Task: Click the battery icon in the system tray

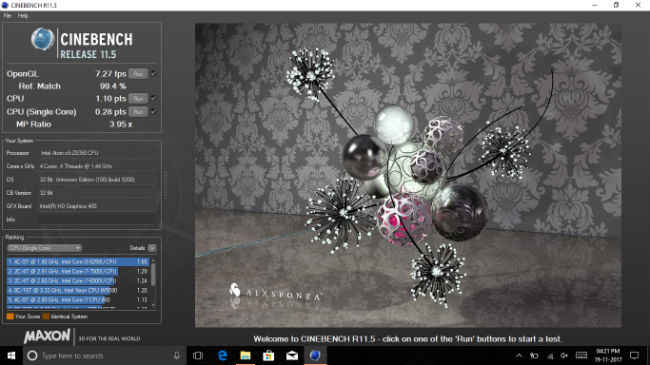Action: coord(534,356)
